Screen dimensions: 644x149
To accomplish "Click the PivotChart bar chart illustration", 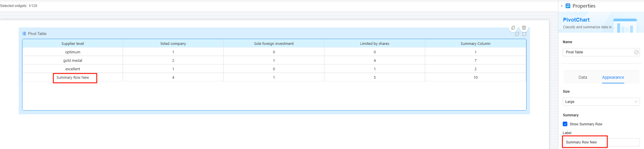I will point(625,26).
